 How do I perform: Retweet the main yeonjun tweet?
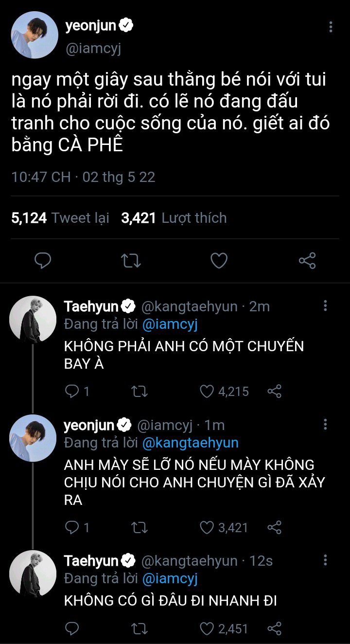click(131, 261)
